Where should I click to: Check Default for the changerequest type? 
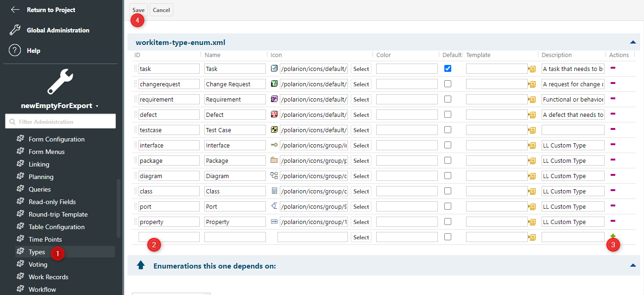pyautogui.click(x=447, y=83)
